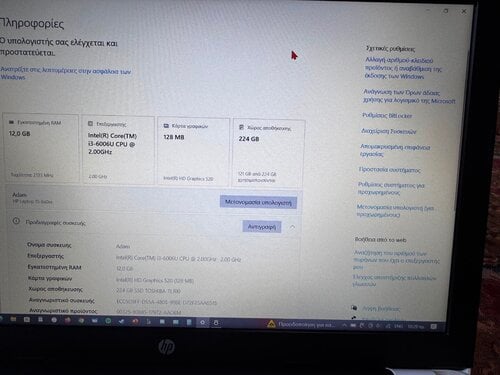This screenshot has height=375, width=500.
Task: Select the Εγκατεστημένη RAM 12,0 GB card
Action: point(41,148)
